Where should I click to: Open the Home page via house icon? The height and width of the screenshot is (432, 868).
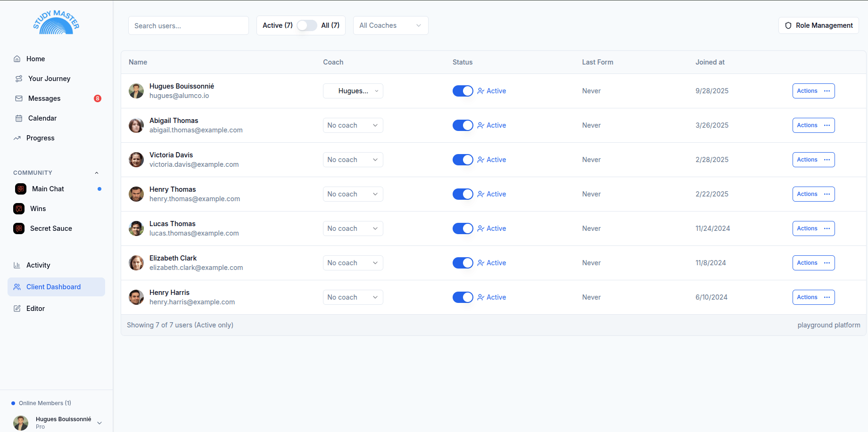click(18, 58)
